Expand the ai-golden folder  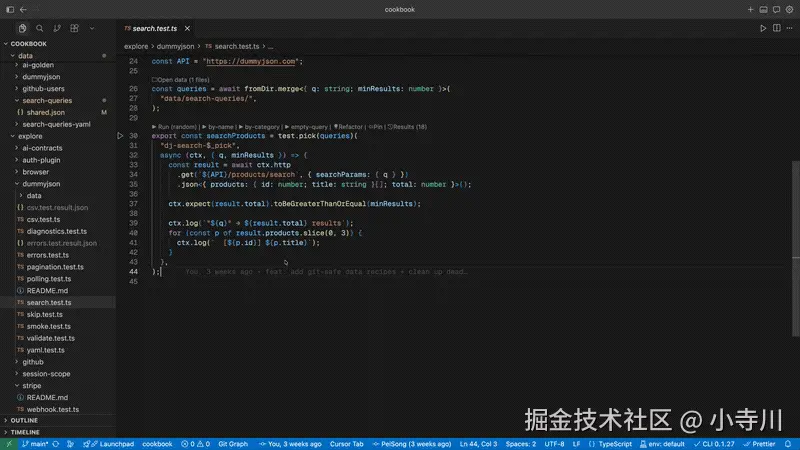(x=38, y=65)
